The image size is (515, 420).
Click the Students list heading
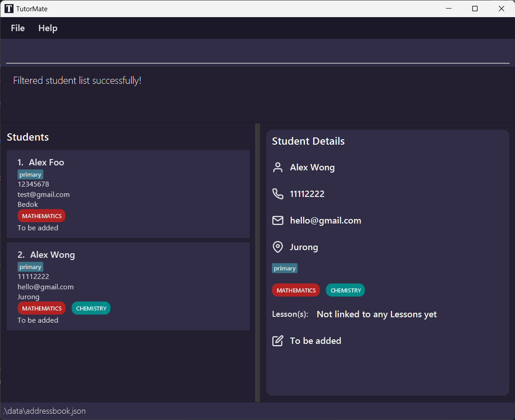pyautogui.click(x=28, y=137)
